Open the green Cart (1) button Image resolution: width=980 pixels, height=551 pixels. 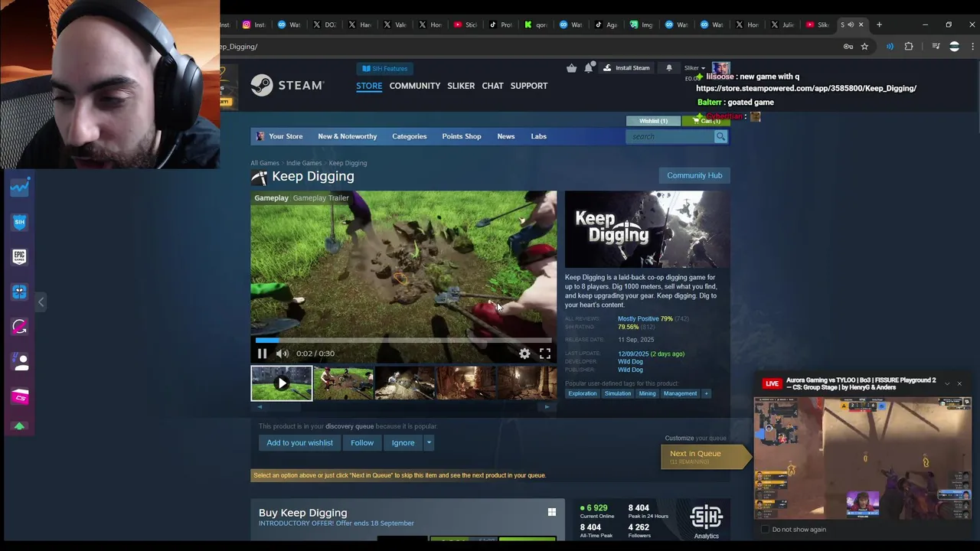point(705,121)
